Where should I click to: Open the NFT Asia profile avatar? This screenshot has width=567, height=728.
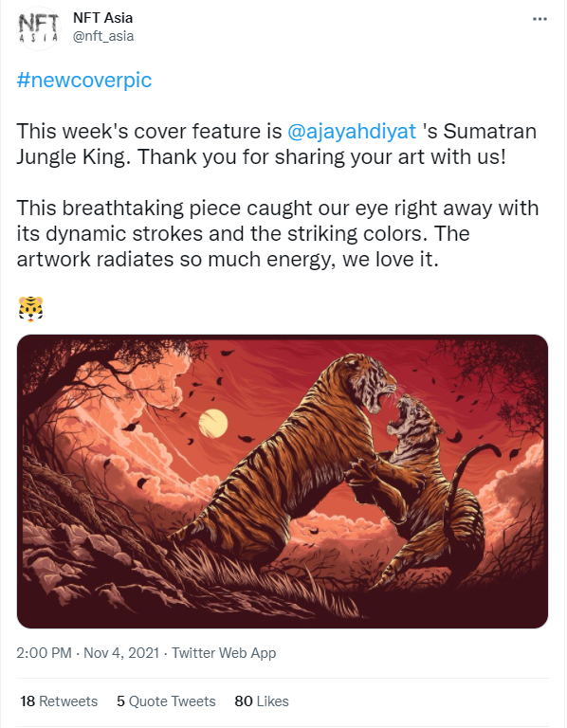39,27
